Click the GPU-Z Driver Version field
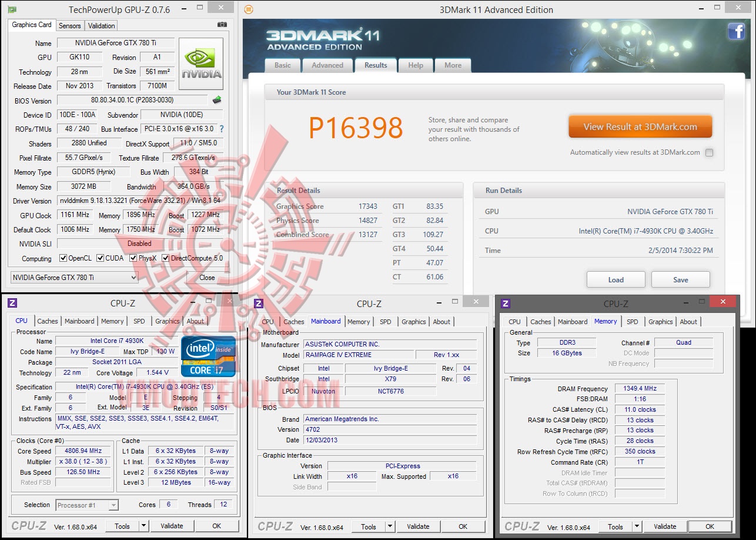The image size is (756, 540). coord(140,201)
